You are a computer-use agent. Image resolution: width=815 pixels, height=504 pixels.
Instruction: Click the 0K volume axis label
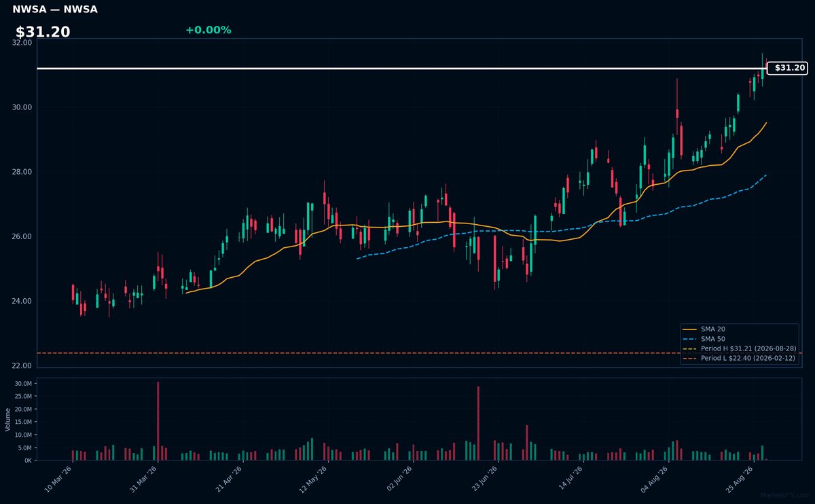(28, 461)
